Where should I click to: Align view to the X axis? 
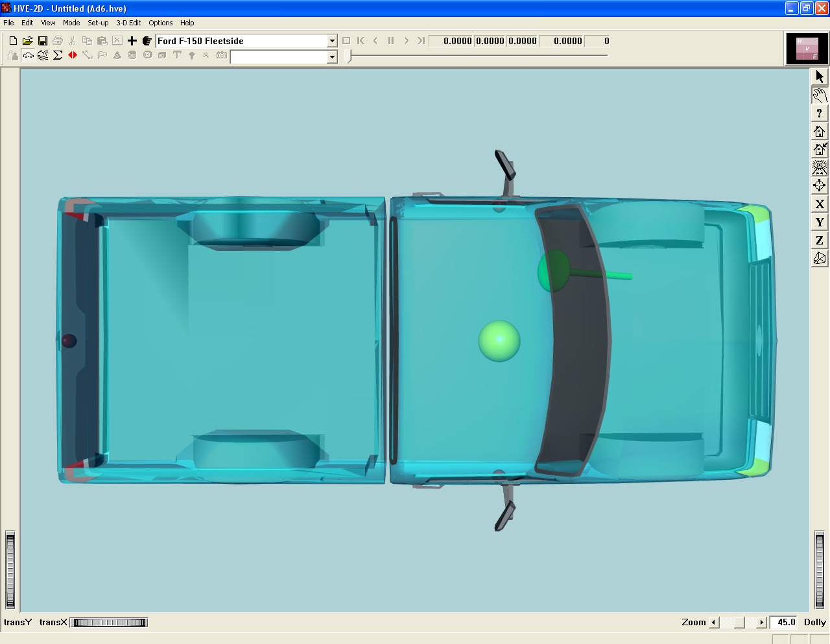coord(820,204)
